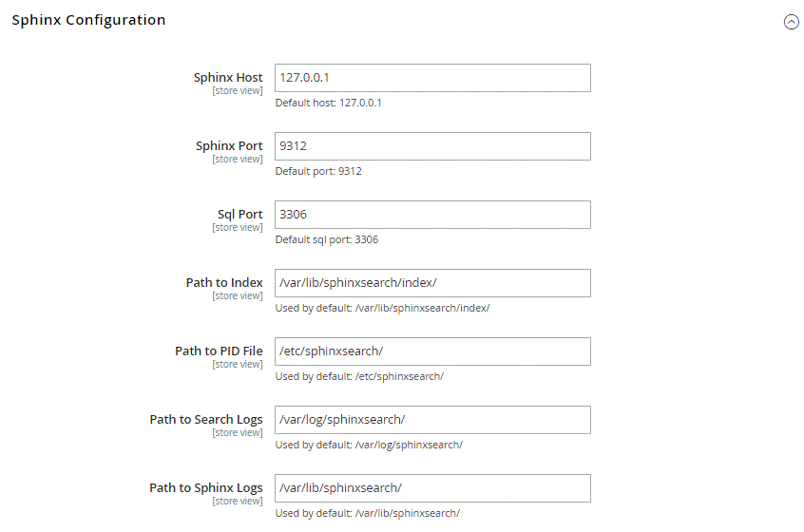Click the 'Default sql port: 3306' hint
This screenshot has height=532, width=804.
tap(326, 239)
